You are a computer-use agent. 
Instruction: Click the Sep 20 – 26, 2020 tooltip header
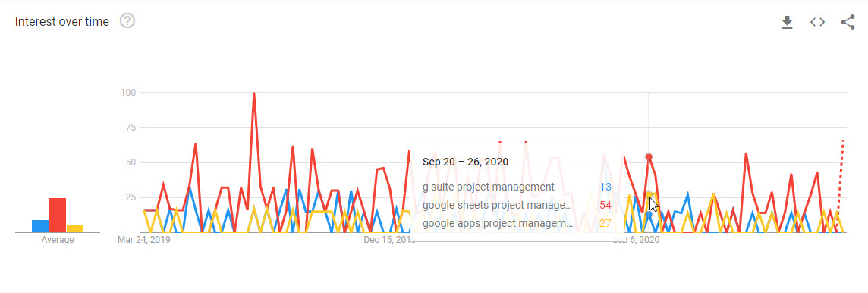[465, 162]
